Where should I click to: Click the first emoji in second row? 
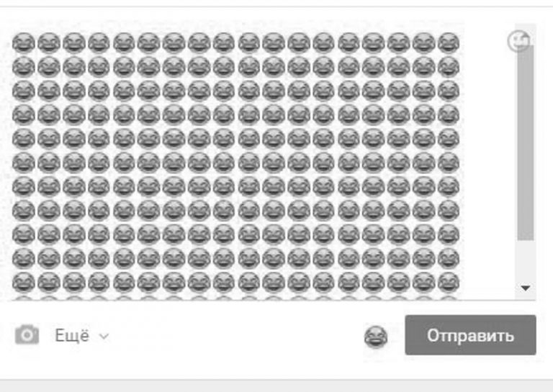point(24,67)
